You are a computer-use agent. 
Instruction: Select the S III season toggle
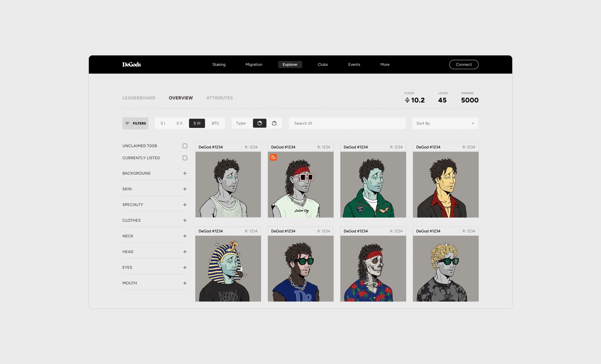(197, 123)
